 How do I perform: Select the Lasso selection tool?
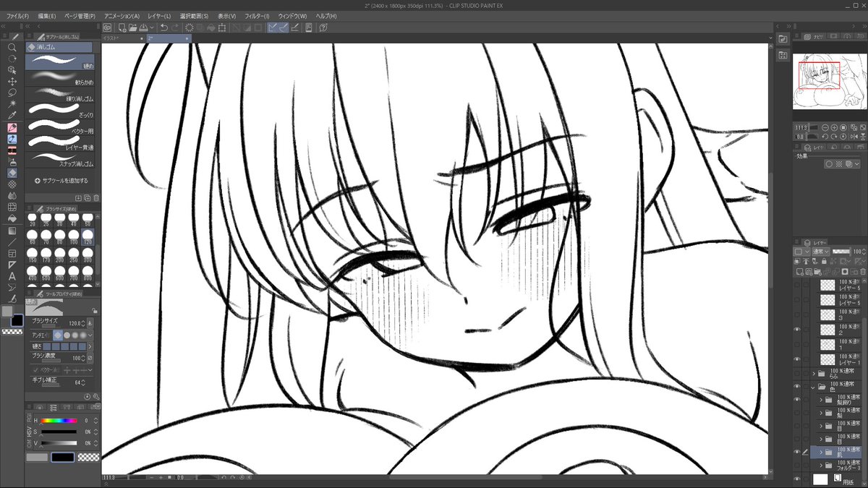pos(12,93)
